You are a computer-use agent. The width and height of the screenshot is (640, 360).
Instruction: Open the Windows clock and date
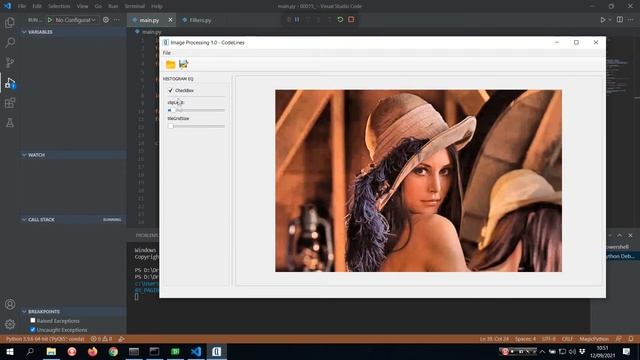[602, 351]
